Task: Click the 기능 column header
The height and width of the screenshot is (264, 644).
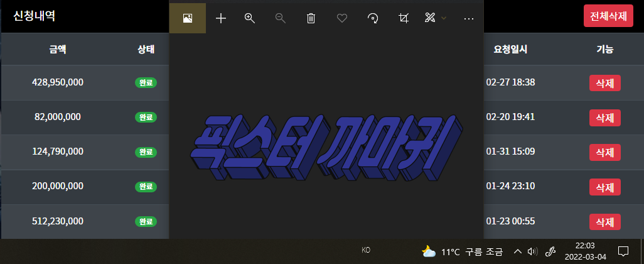Action: click(x=605, y=50)
